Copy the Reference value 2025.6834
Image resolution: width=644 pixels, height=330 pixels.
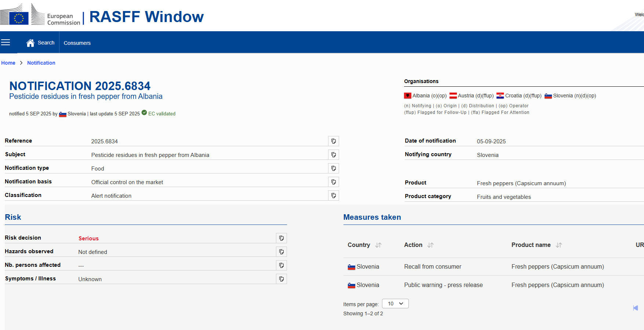(x=333, y=141)
